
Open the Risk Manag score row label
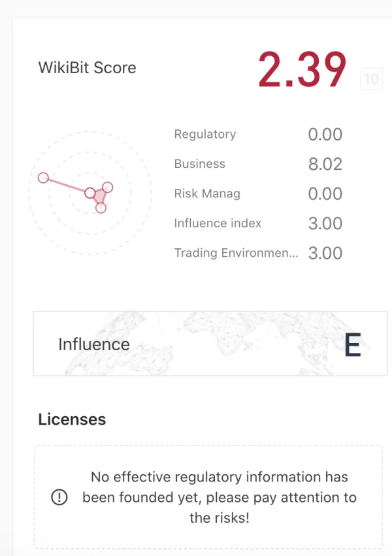[x=207, y=193]
